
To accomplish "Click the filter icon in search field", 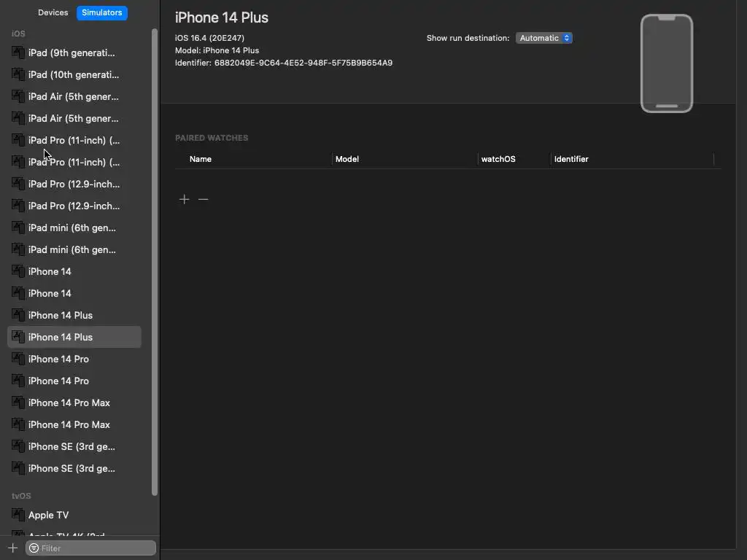I will [x=34, y=548].
